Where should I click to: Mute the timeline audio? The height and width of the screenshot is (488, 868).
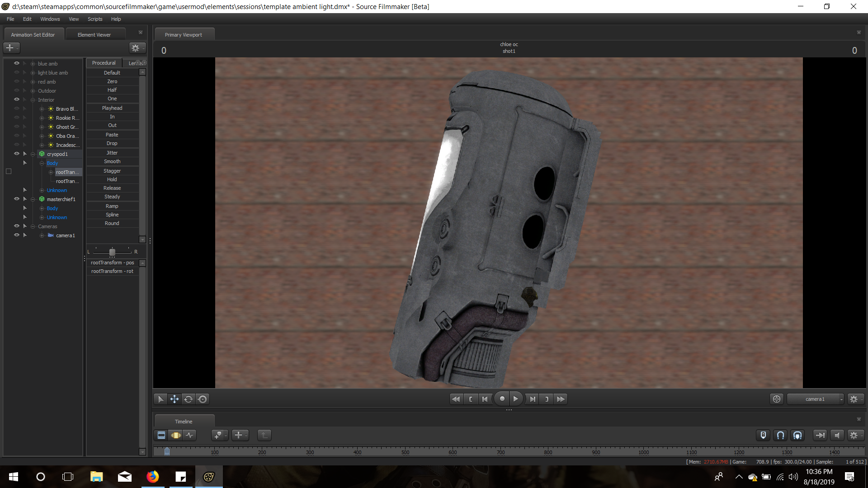[x=837, y=435]
